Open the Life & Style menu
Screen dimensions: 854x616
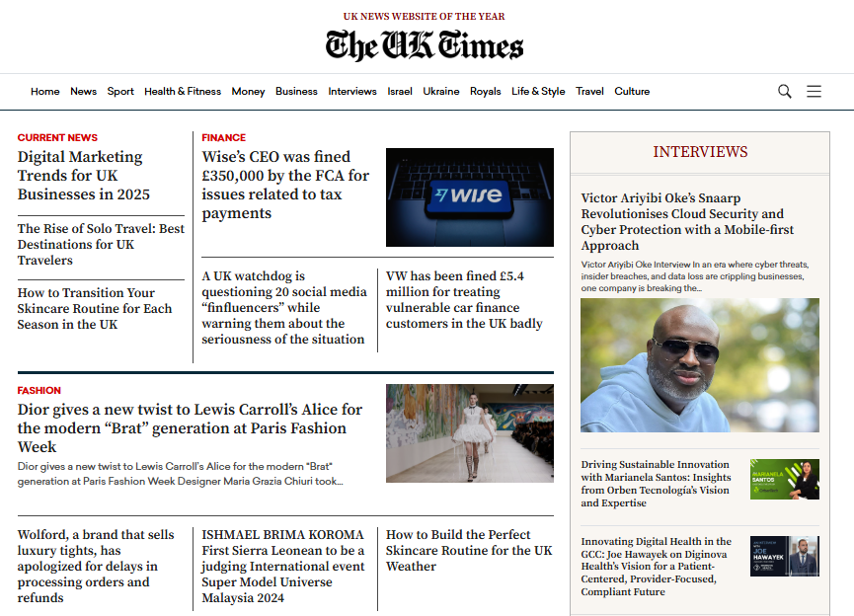click(538, 92)
